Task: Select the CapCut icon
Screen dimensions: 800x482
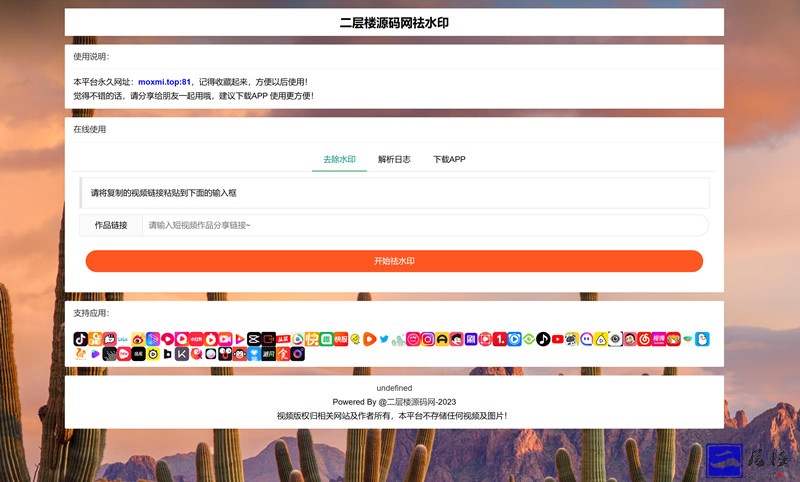Action: click(254, 339)
